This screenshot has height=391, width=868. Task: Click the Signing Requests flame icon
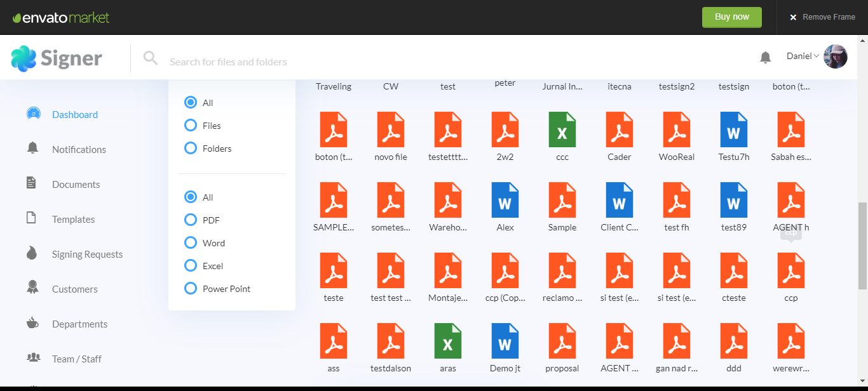32,253
